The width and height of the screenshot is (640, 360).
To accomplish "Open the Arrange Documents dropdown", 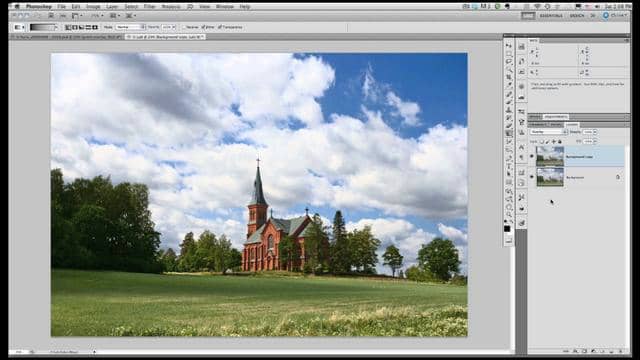I will point(115,16).
